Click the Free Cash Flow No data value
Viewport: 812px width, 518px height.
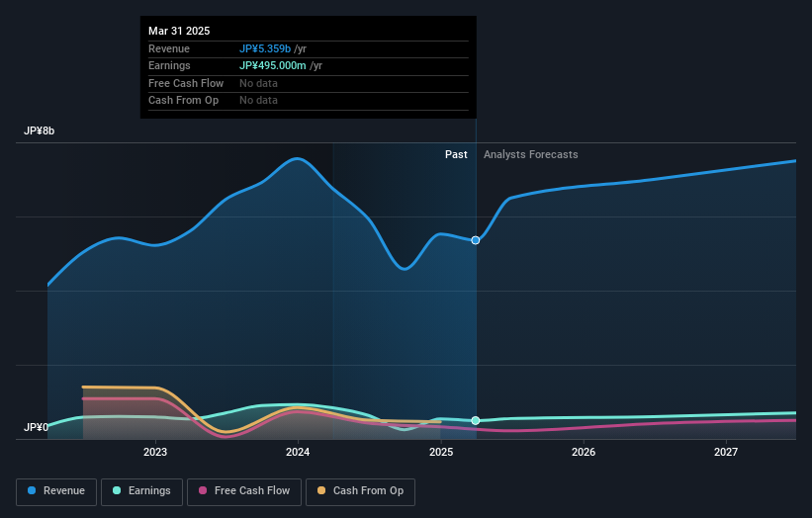click(x=258, y=83)
